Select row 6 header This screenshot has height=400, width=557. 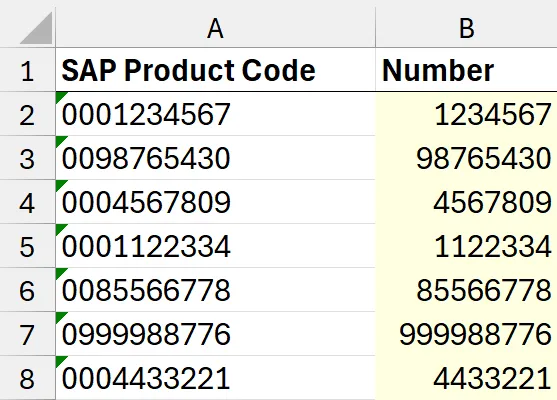[x=27, y=290]
